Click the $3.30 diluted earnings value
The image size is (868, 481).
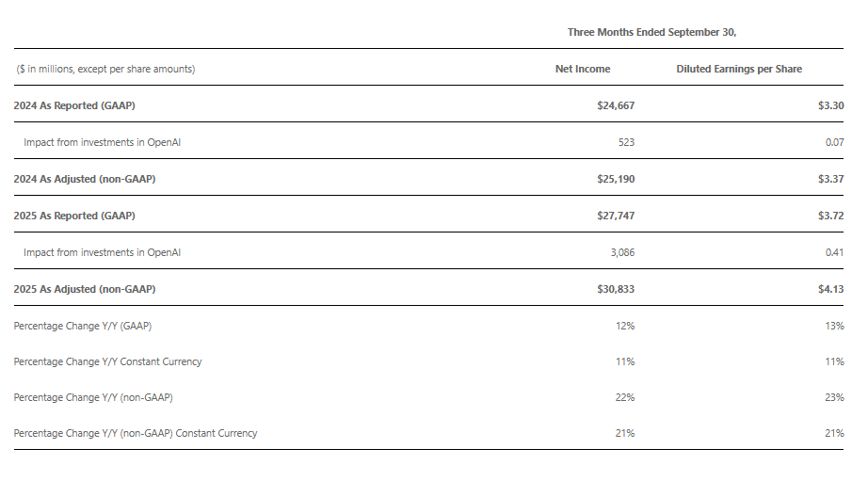tap(830, 105)
